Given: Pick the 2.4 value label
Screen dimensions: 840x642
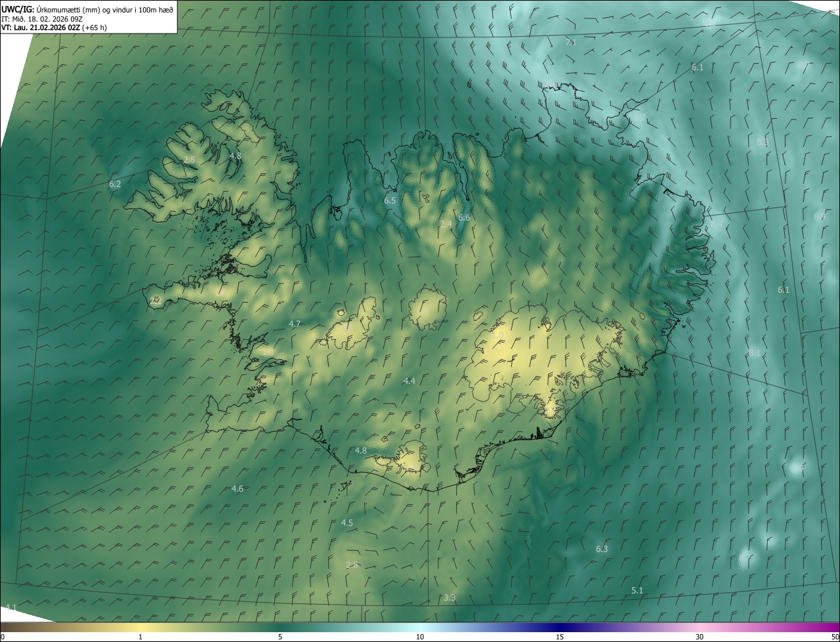Looking at the screenshot, I should click(x=446, y=225).
